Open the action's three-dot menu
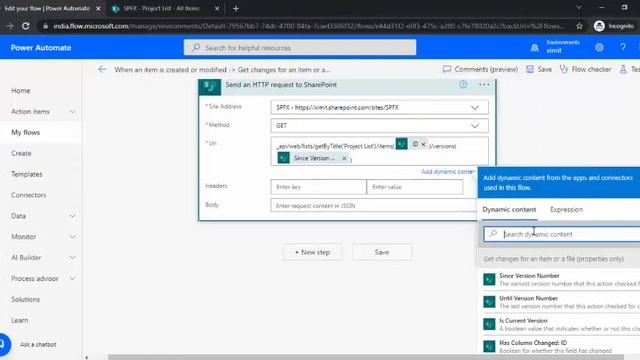The width and height of the screenshot is (640, 360). 484,84
